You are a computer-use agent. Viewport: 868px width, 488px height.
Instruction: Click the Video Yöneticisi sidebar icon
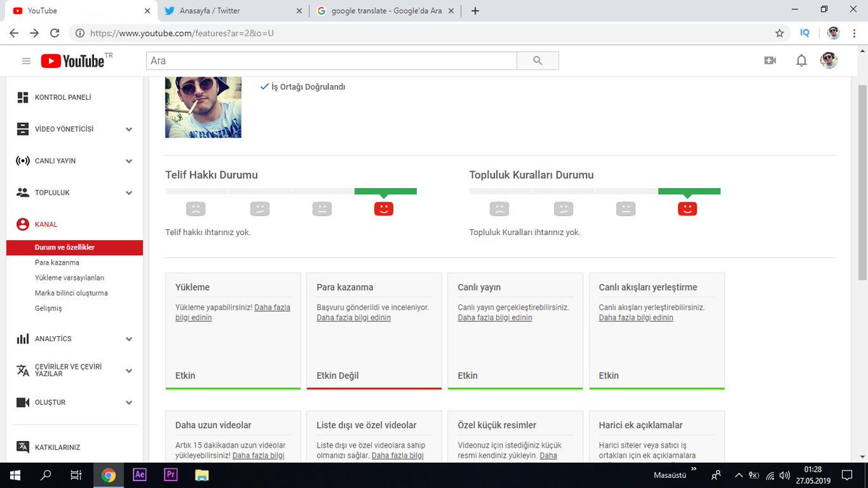point(22,129)
